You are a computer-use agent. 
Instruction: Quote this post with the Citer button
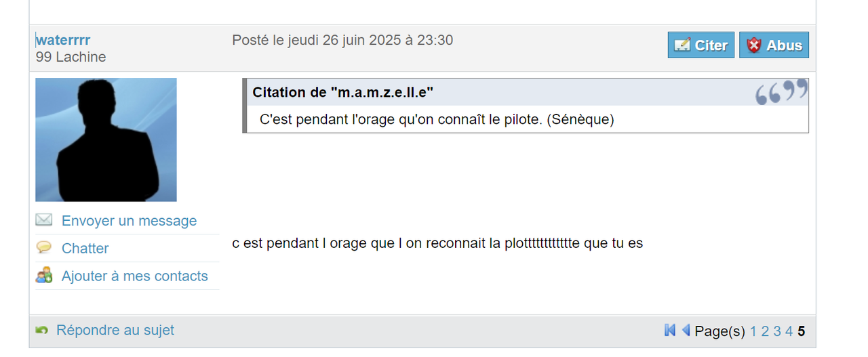coord(701,45)
